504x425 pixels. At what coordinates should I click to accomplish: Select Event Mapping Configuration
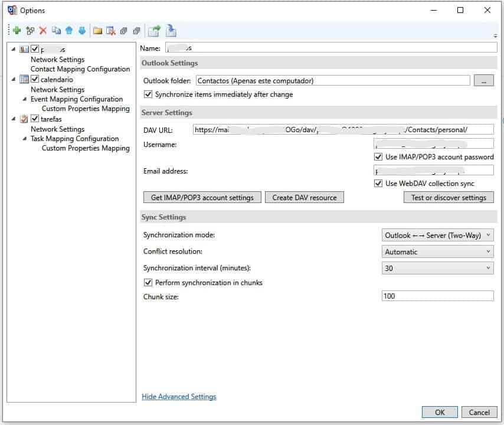click(77, 99)
